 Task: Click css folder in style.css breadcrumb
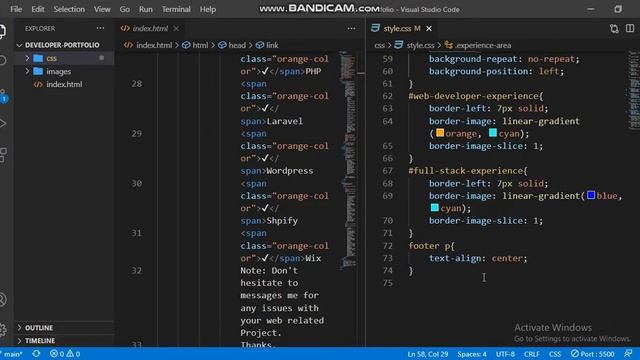(379, 45)
